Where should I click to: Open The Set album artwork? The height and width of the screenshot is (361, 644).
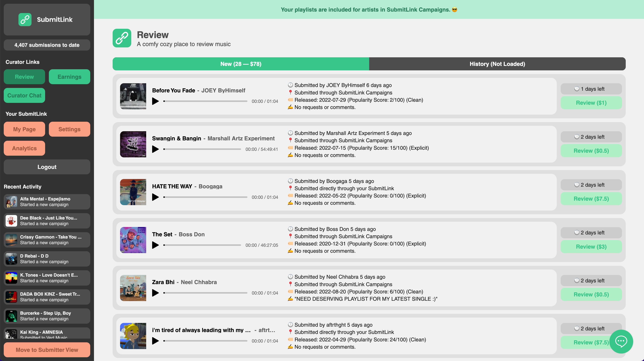133,240
